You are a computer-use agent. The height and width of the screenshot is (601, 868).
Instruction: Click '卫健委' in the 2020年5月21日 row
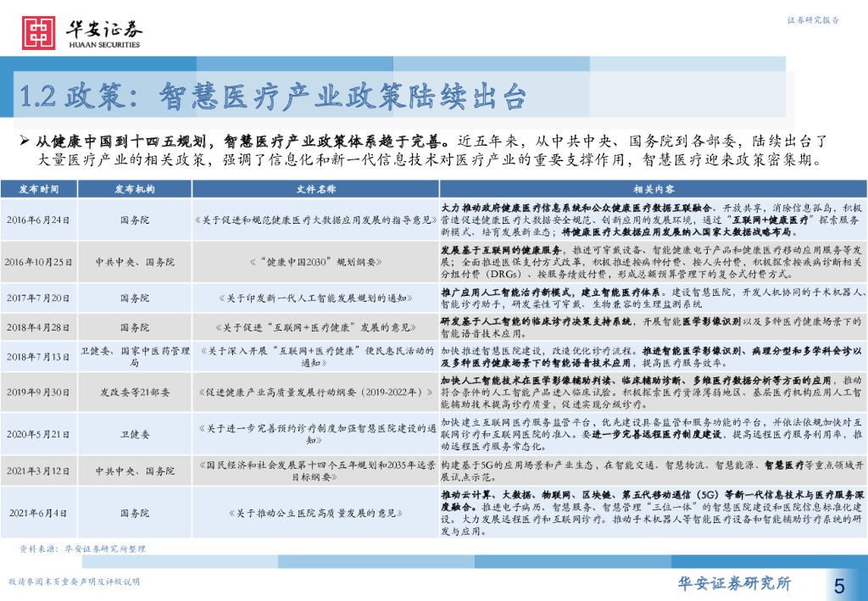(135, 434)
